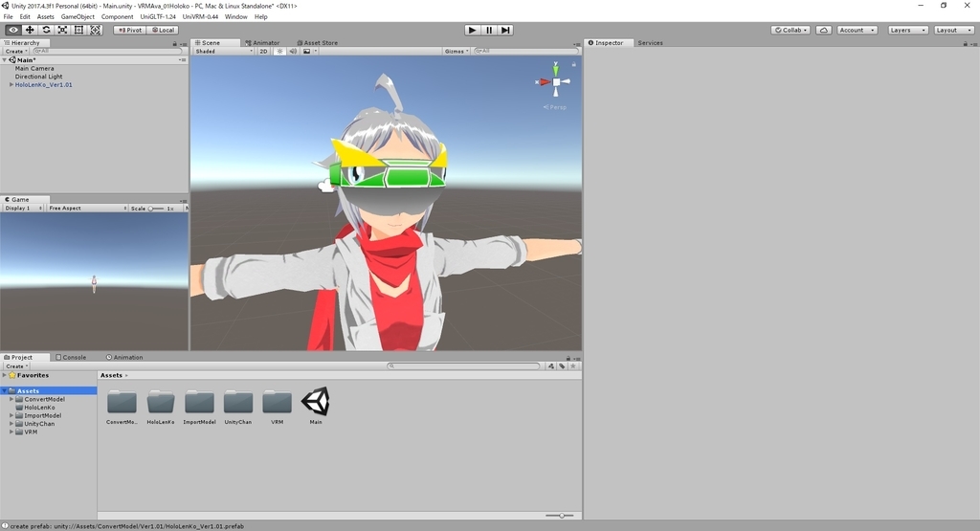Switch to the Animator tab

pos(262,43)
